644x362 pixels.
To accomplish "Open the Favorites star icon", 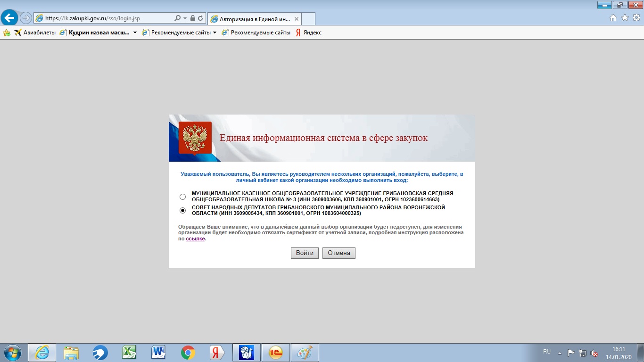I will pyautogui.click(x=625, y=18).
